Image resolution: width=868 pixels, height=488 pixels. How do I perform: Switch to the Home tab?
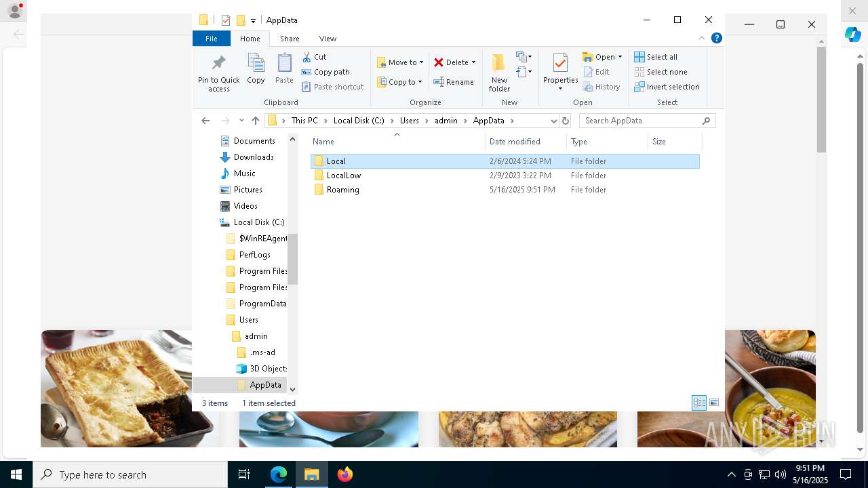coord(250,39)
